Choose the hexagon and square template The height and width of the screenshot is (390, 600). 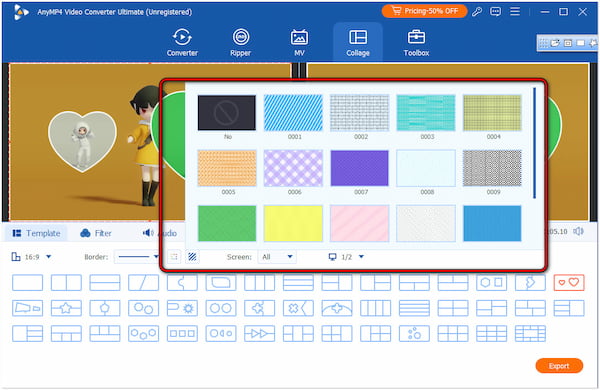(492, 283)
